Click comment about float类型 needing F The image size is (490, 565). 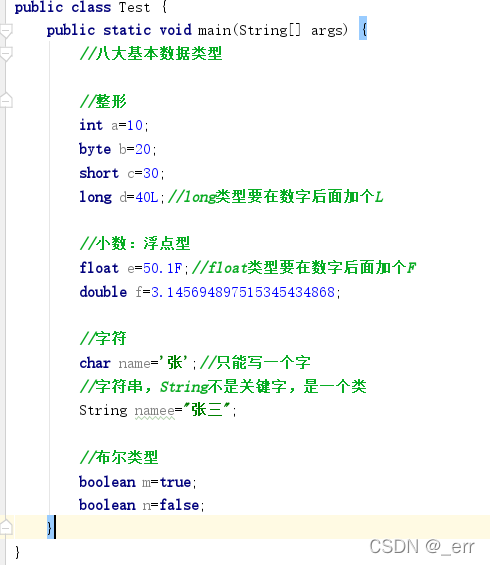(304, 268)
